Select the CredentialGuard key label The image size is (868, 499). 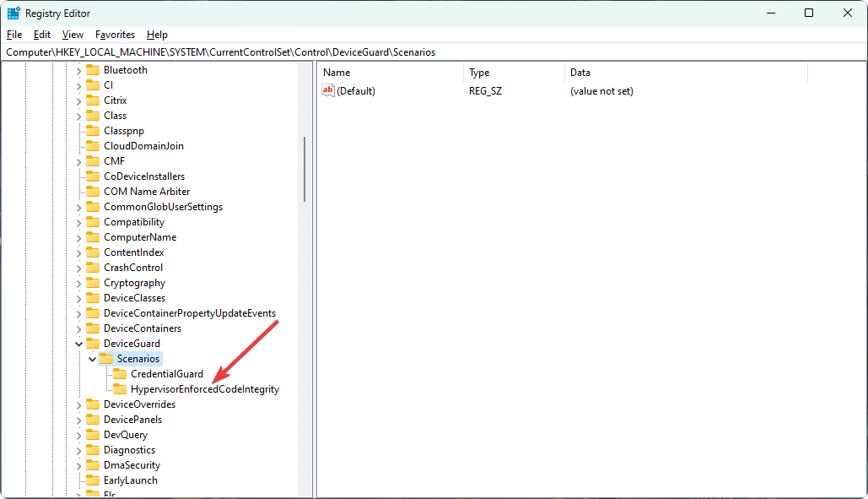point(167,374)
